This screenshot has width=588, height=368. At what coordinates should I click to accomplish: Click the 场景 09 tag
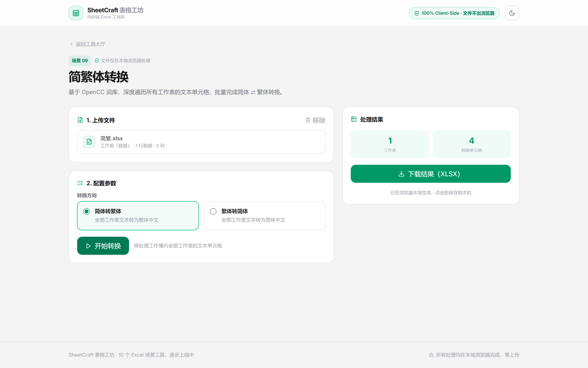click(x=80, y=61)
